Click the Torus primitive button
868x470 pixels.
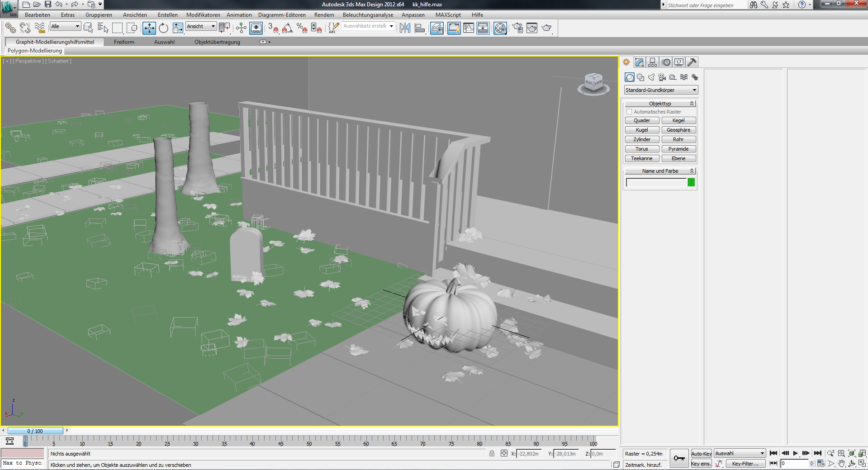click(642, 149)
